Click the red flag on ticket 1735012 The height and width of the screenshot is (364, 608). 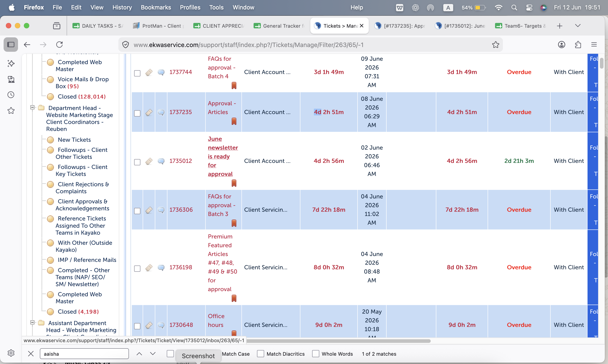[234, 183]
